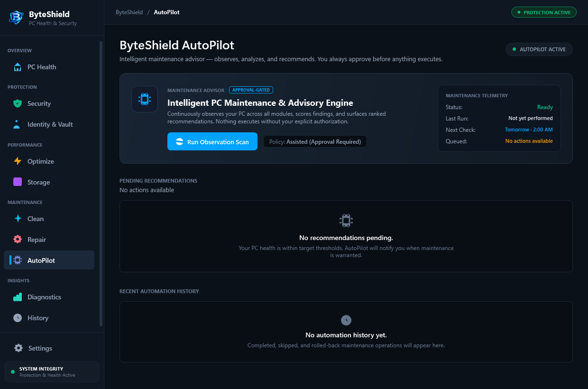Click the 'Ready' status value

point(545,107)
